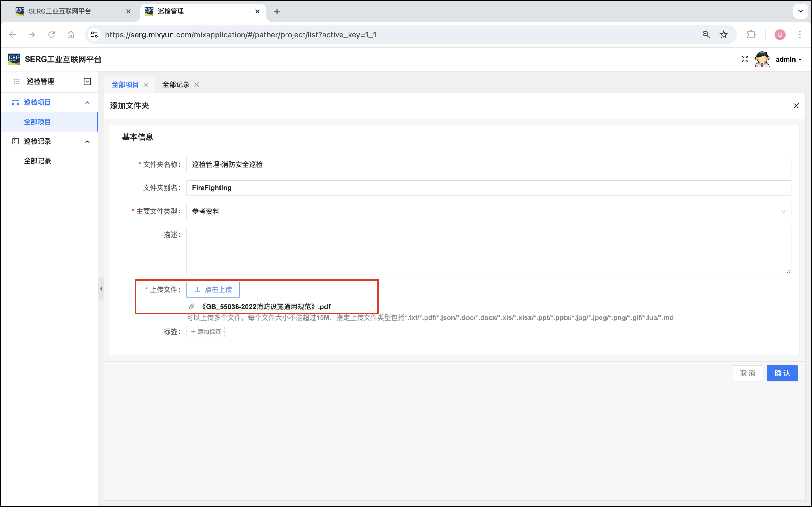Click the sidebar collapse arrow handle
Viewport: 812px width, 507px height.
pyautogui.click(x=101, y=289)
